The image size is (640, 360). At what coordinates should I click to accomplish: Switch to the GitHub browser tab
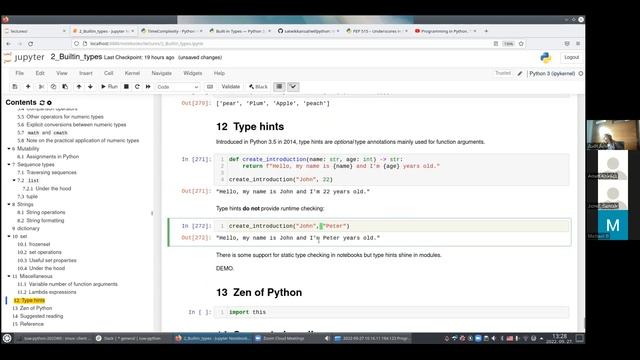(x=308, y=31)
